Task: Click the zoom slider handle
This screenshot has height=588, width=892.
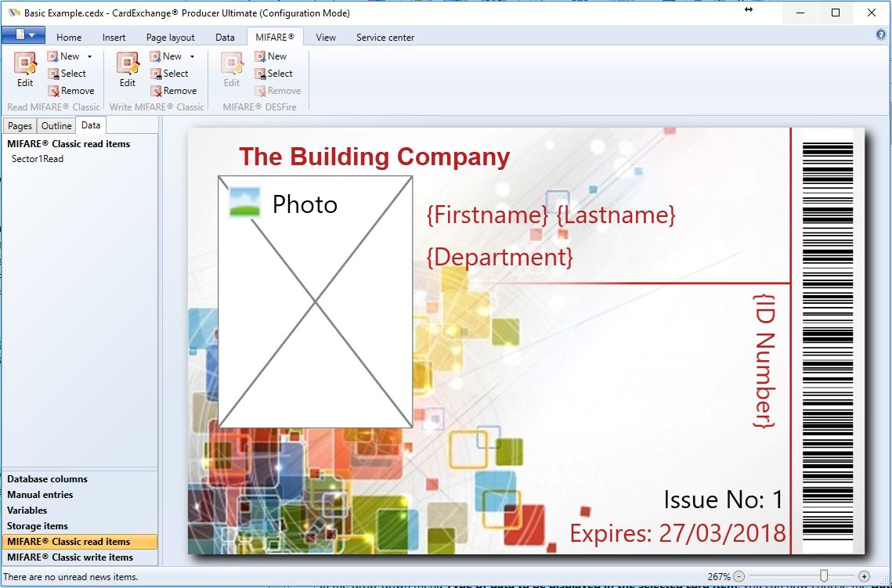Action: (x=823, y=576)
